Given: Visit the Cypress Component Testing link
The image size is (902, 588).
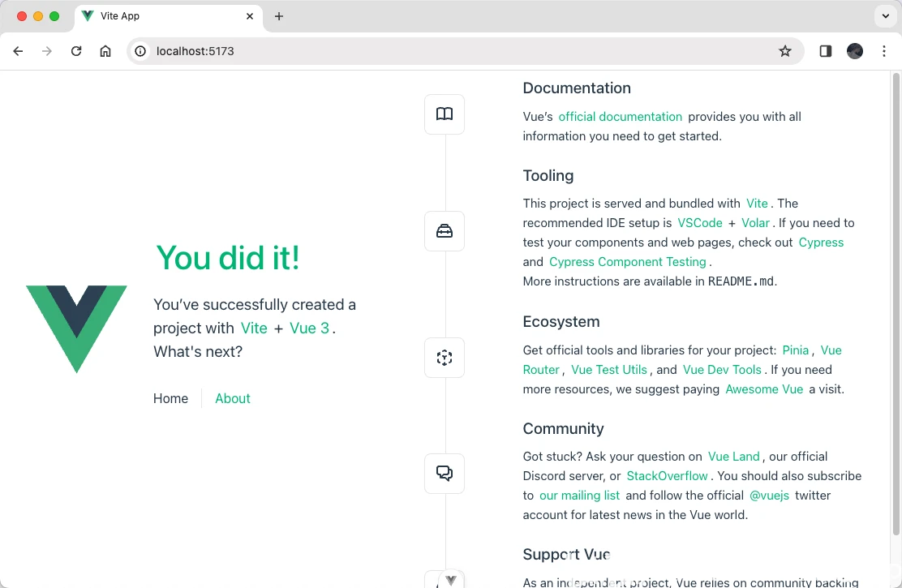Looking at the screenshot, I should coord(628,262).
